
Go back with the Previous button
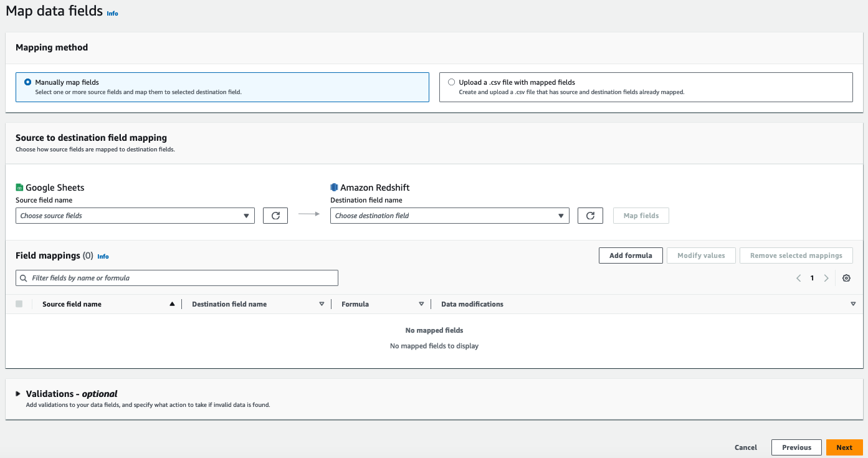[796, 447]
